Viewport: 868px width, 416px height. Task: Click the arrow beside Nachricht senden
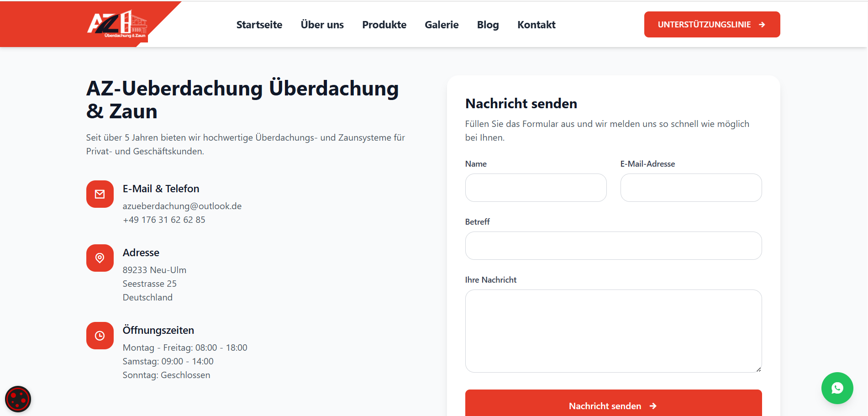pyautogui.click(x=653, y=406)
